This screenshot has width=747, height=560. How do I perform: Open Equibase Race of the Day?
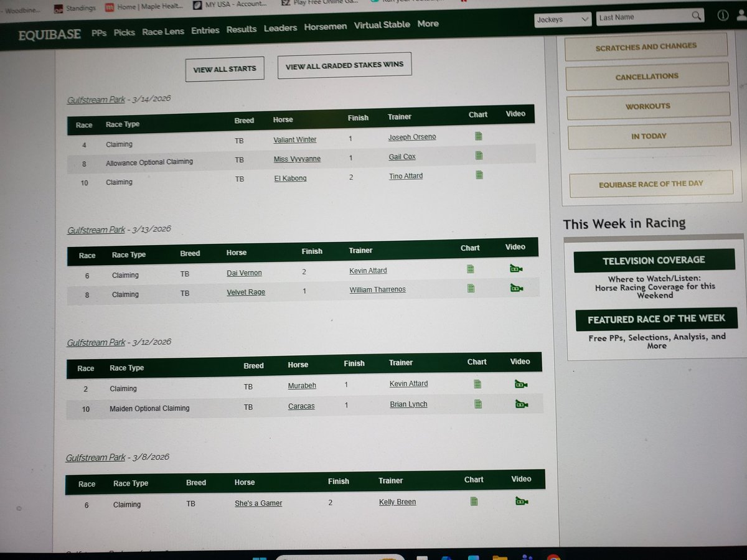(651, 184)
